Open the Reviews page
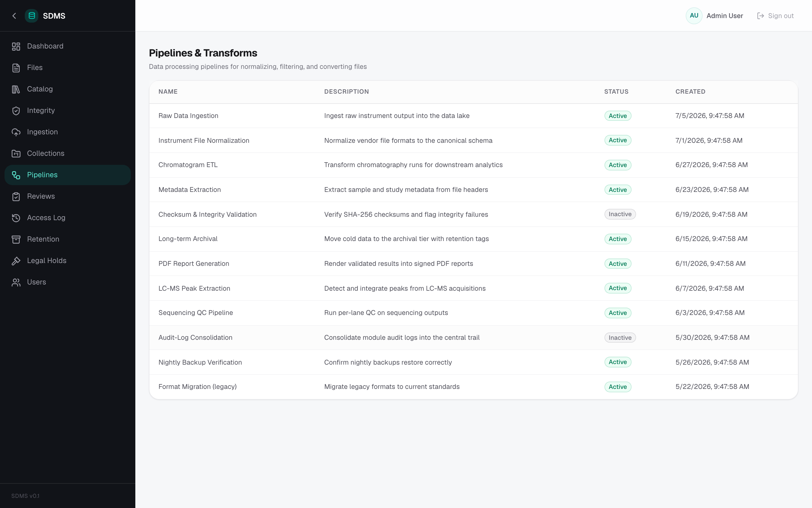This screenshot has width=812, height=508. click(67, 196)
